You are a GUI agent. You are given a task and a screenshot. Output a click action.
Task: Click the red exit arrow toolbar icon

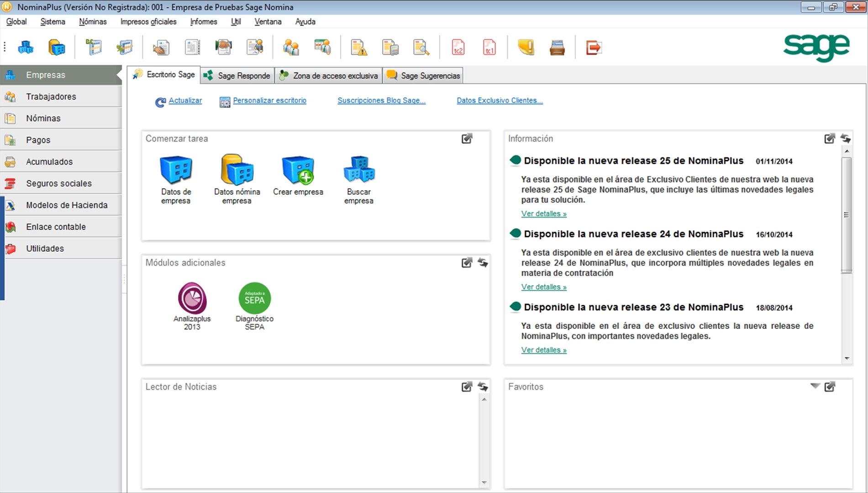point(594,48)
